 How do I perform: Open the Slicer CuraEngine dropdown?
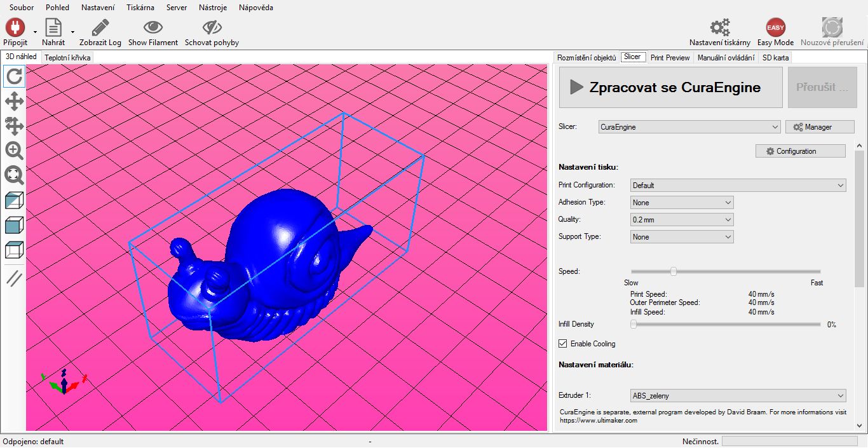[689, 127]
